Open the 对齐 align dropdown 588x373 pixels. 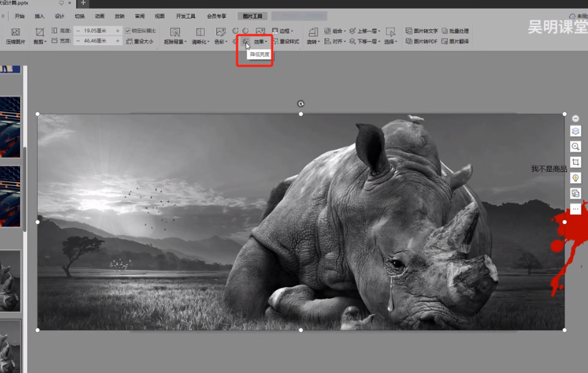click(335, 42)
